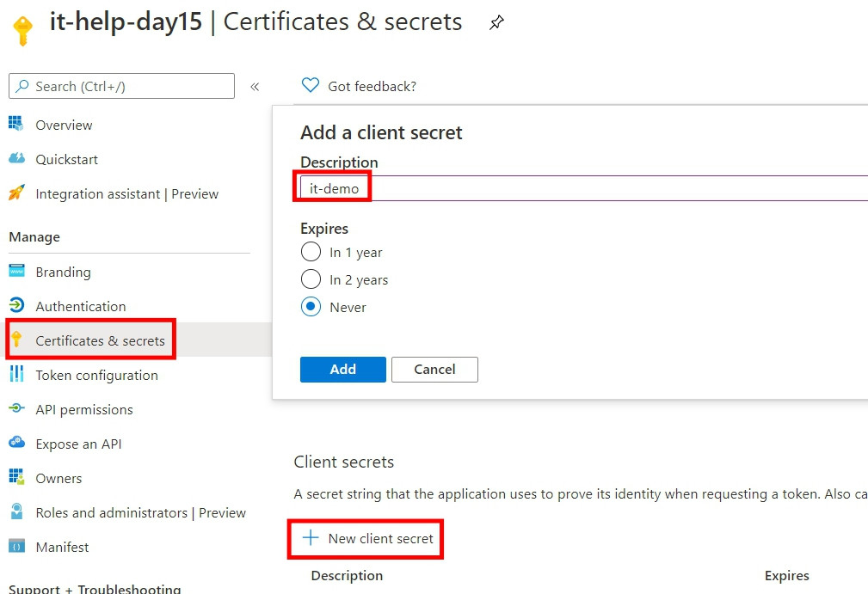Viewport: 868px width, 594px height.
Task: Click the Branding icon in sidebar
Action: click(x=16, y=272)
